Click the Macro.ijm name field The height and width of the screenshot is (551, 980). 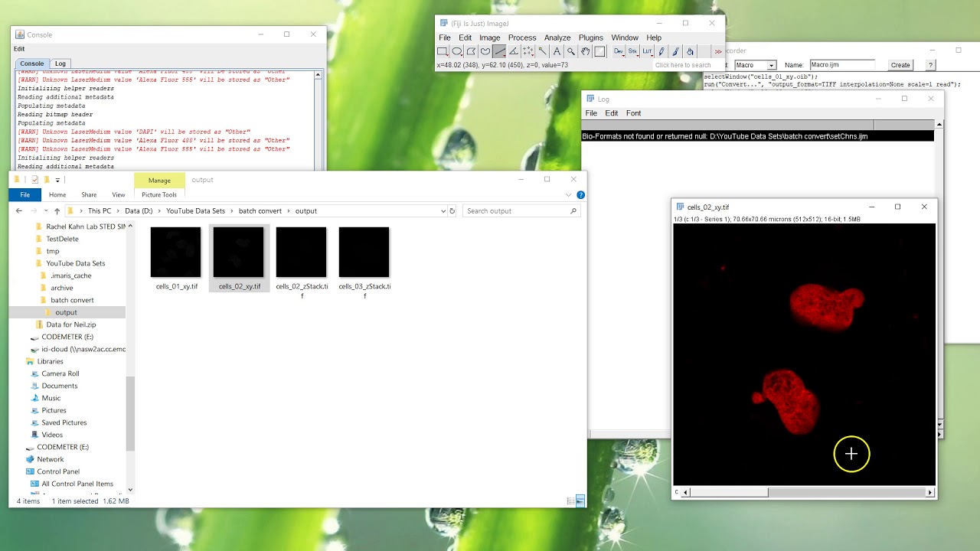(841, 65)
